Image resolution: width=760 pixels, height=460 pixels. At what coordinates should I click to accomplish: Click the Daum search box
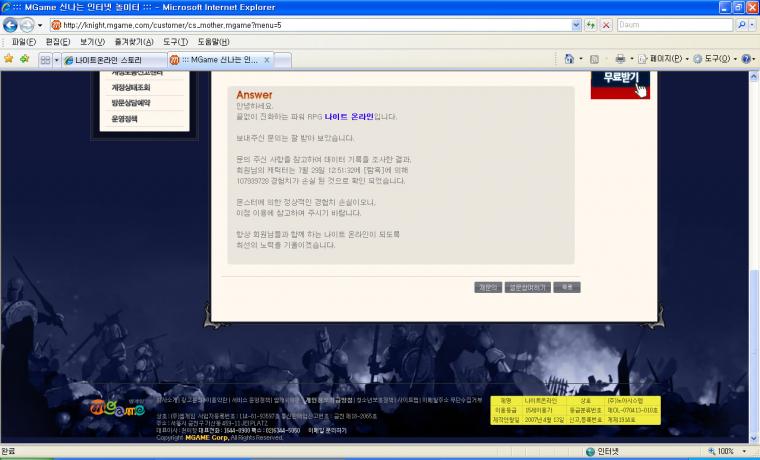pyautogui.click(x=675, y=25)
